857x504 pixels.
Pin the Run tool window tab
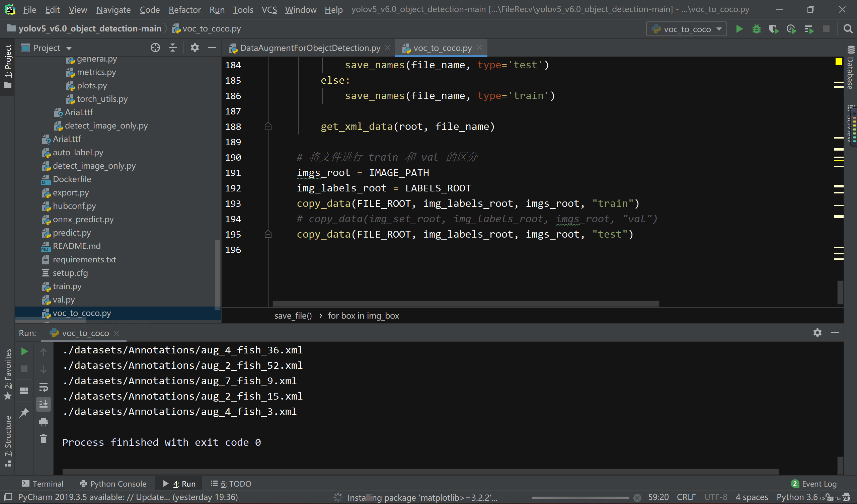[x=24, y=413]
